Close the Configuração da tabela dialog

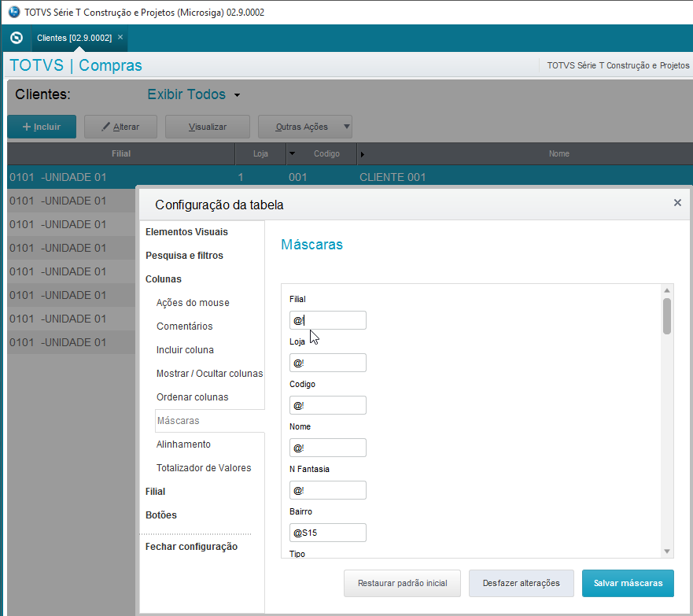pyautogui.click(x=677, y=202)
